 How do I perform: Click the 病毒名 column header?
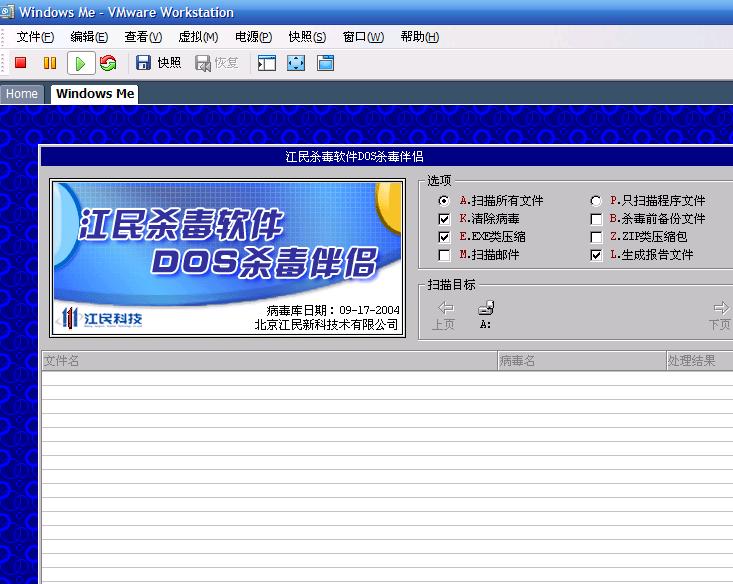click(582, 360)
